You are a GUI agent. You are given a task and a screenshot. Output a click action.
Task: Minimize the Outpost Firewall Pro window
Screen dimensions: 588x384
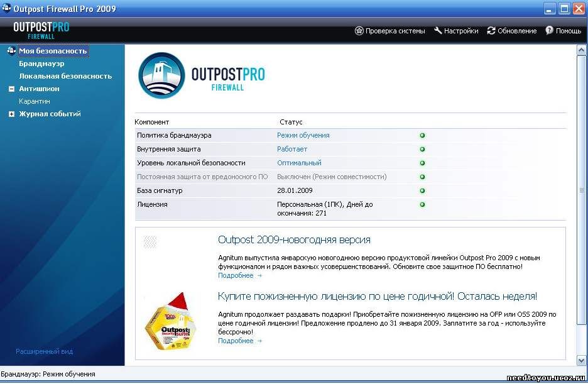(x=550, y=9)
